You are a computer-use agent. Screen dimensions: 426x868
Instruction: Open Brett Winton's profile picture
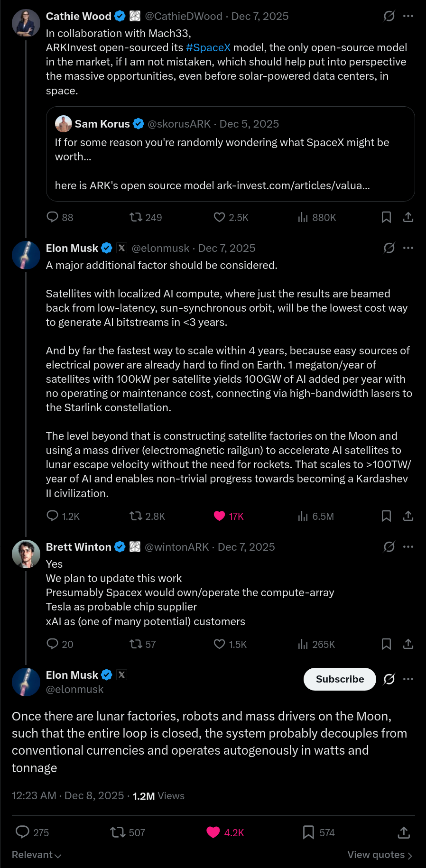pyautogui.click(x=26, y=554)
